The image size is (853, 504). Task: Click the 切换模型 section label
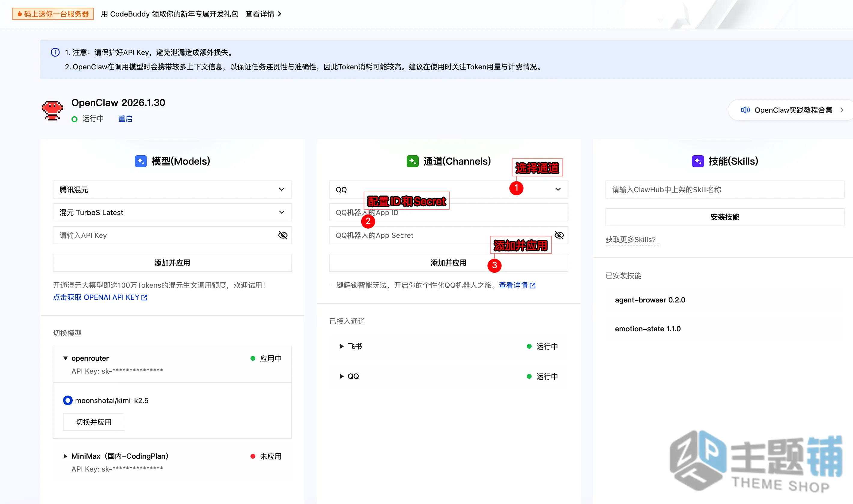(67, 333)
